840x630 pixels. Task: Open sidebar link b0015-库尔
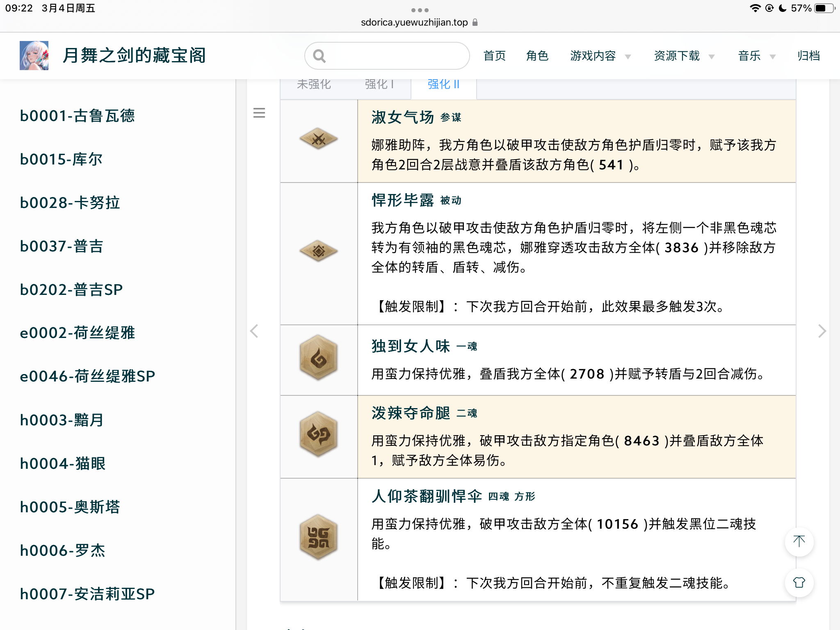point(61,159)
